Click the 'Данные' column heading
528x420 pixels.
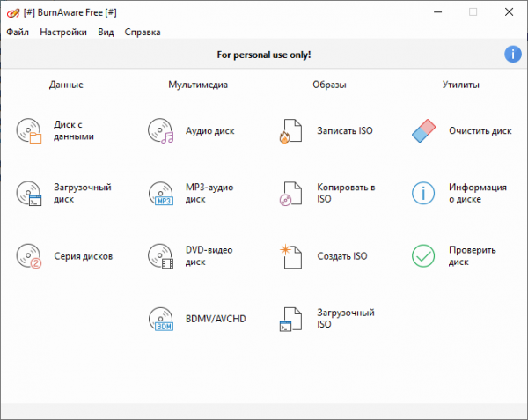point(66,85)
